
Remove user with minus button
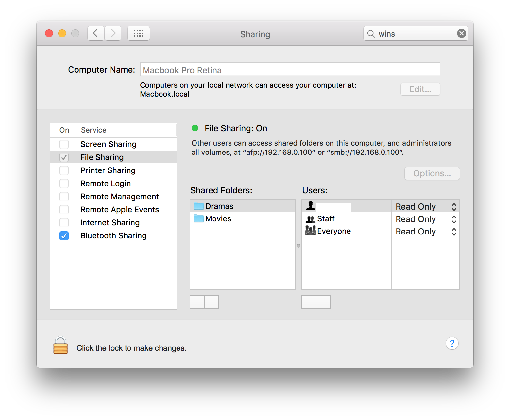pos(323,302)
